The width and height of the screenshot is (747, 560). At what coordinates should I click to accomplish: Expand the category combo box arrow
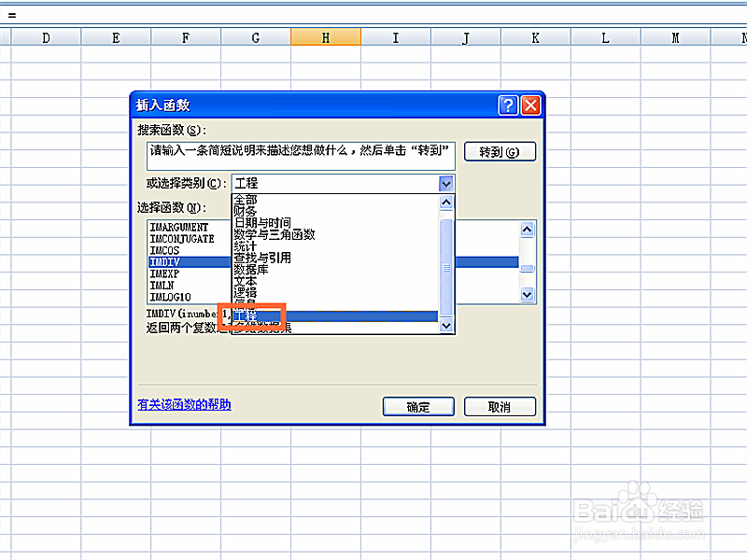[446, 183]
